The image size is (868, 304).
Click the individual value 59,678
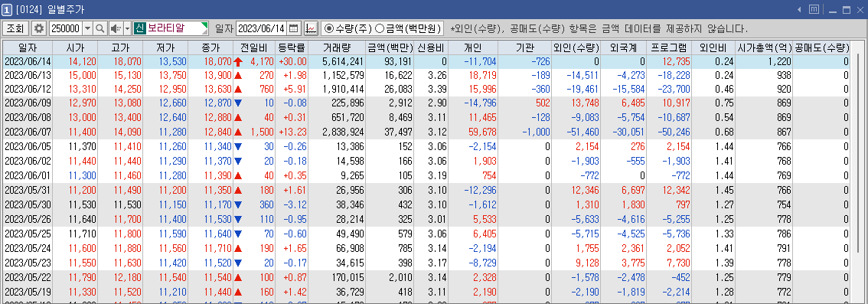tap(482, 132)
